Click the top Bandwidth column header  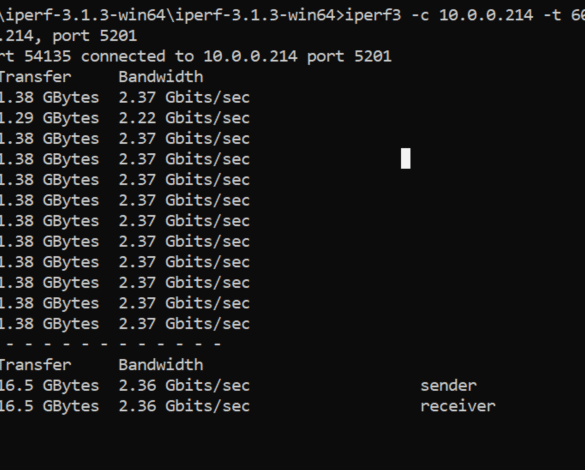click(161, 77)
